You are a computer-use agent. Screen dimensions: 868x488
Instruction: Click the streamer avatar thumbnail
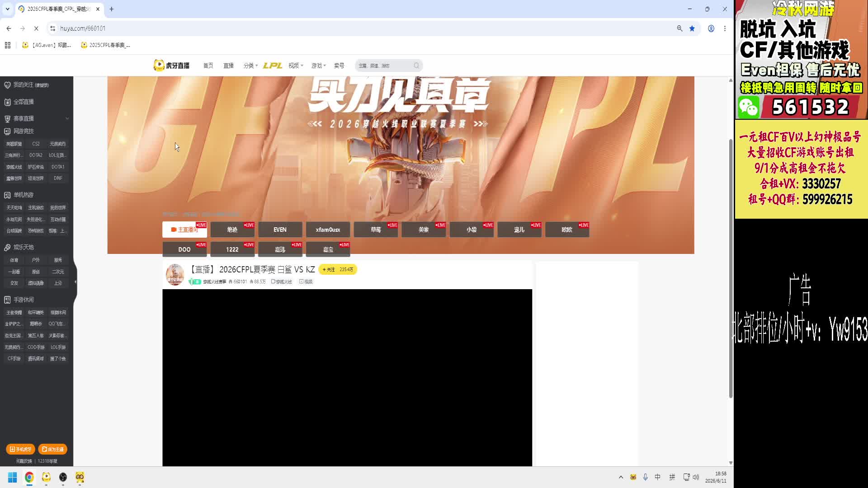(x=175, y=275)
